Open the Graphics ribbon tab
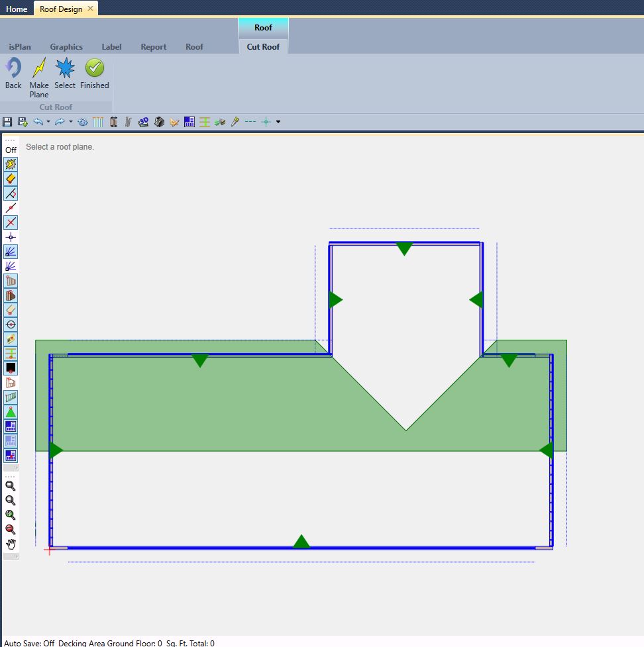The width and height of the screenshot is (644, 647). 66,47
